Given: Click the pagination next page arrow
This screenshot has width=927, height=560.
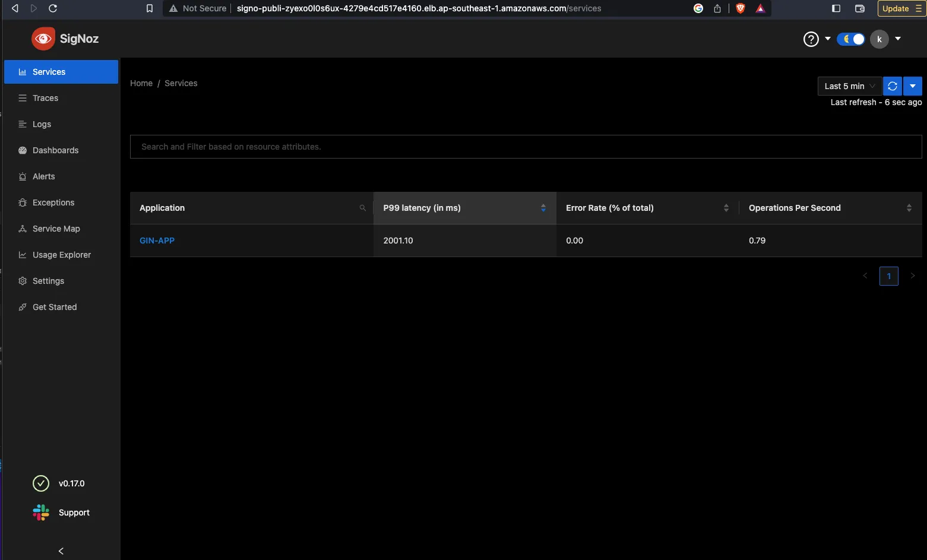Looking at the screenshot, I should (x=913, y=276).
